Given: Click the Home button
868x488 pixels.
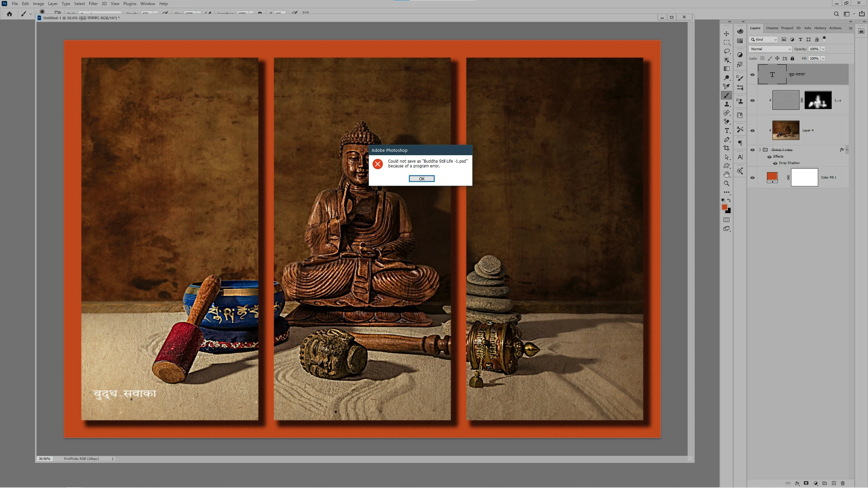Looking at the screenshot, I should click(x=9, y=14).
